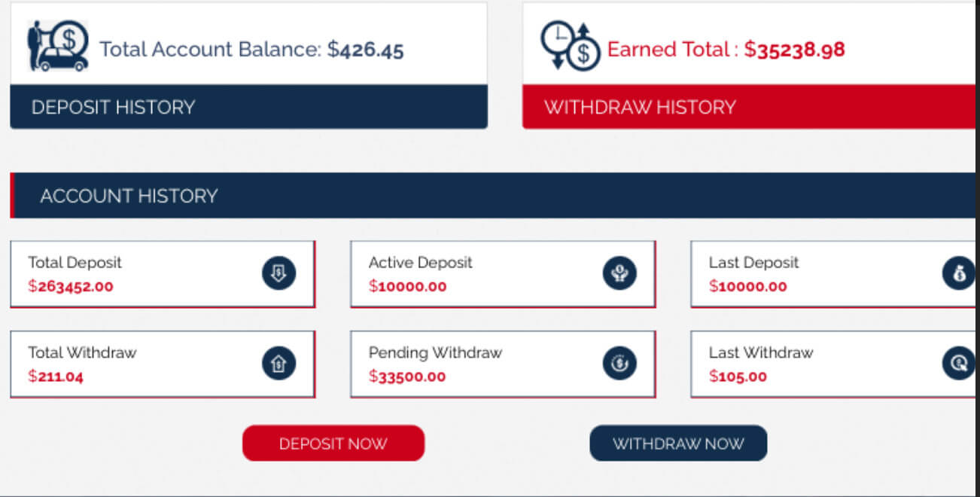Click the Total Deposit amount $263452.00
Screen dimensions: 980x497
pyautogui.click(x=71, y=286)
